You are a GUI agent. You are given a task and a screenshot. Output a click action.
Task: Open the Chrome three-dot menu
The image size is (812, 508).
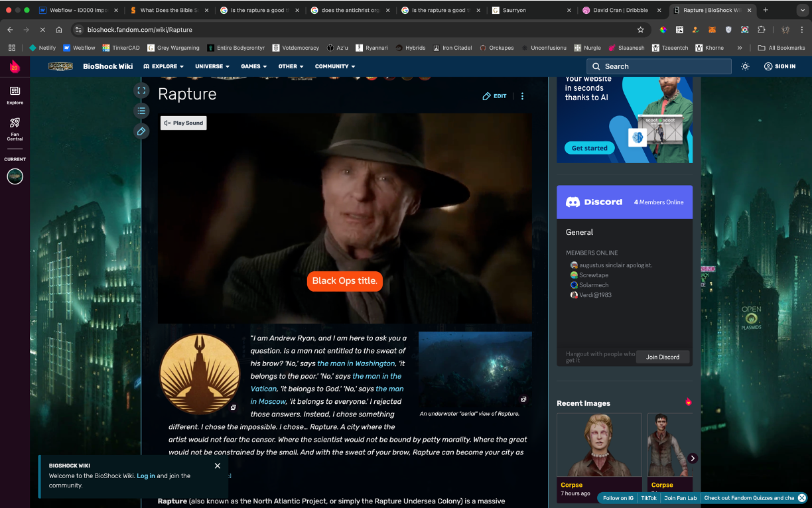801,30
